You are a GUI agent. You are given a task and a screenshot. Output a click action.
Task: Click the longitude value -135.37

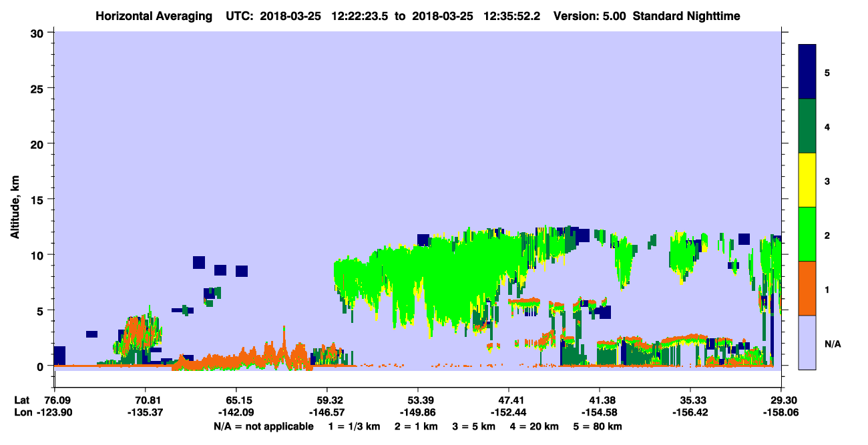pos(146,412)
